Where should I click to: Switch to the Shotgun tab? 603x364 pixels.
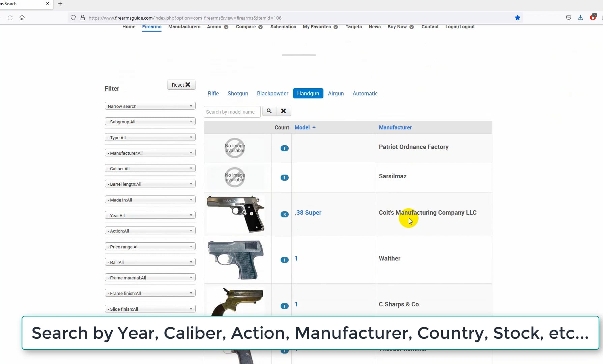coord(238,93)
